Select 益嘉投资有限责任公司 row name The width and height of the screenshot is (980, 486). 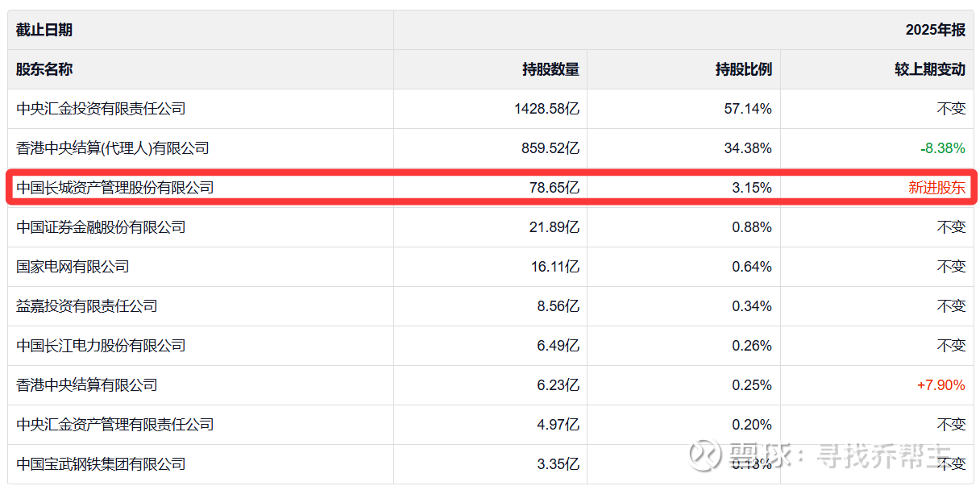point(87,306)
